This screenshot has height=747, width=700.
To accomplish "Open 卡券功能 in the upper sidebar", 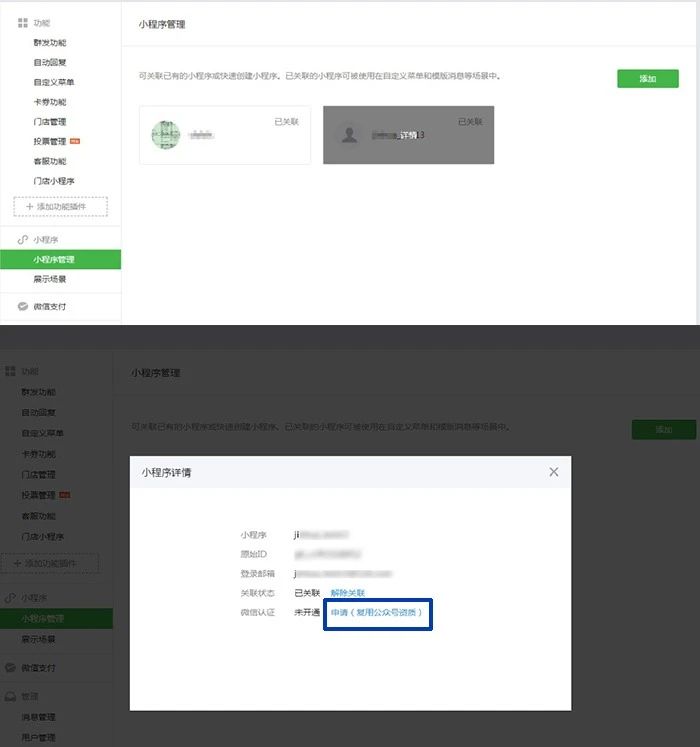I will point(50,102).
